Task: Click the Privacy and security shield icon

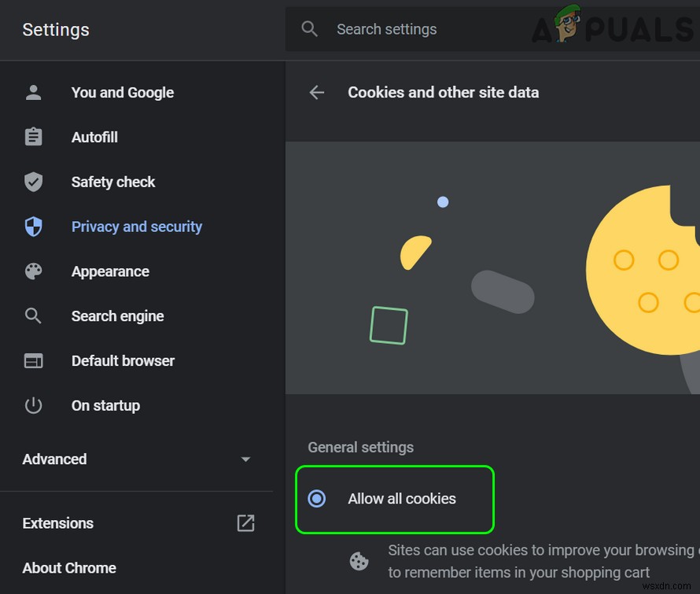Action: (x=33, y=227)
